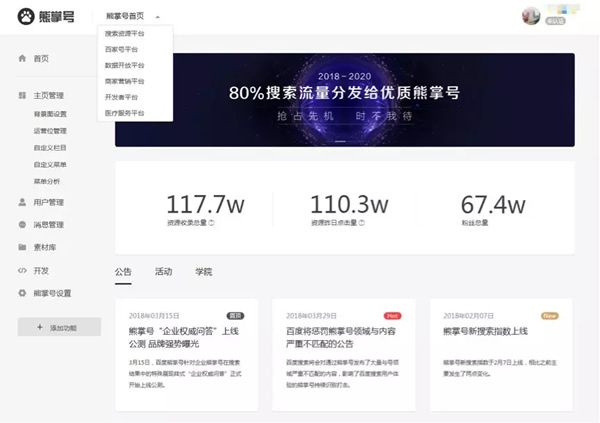Click the 80%搜索流量 banner image
This screenshot has height=423, width=600.
345,100
